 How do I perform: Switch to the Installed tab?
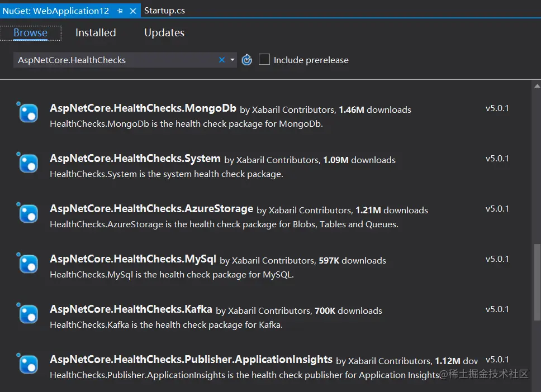[x=96, y=33]
